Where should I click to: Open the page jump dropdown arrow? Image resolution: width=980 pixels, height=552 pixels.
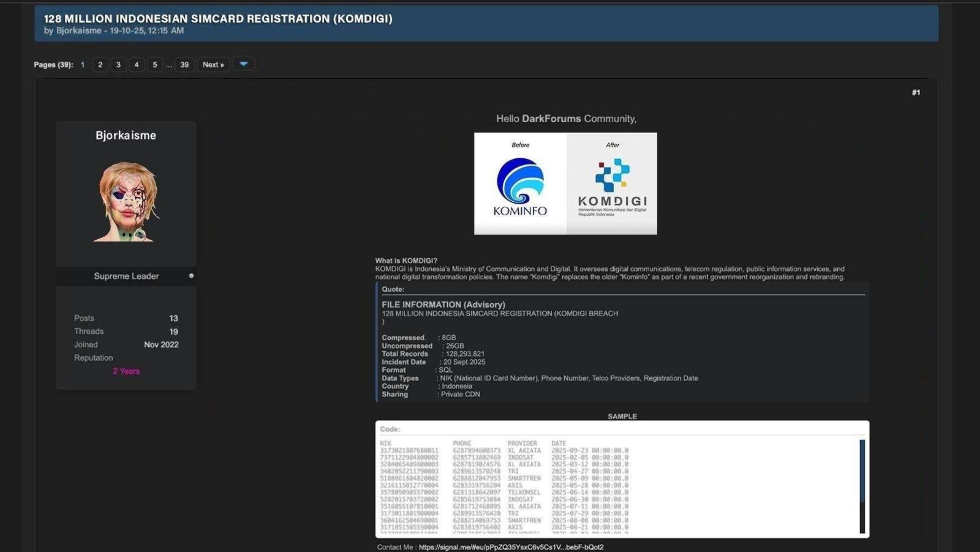tap(244, 64)
